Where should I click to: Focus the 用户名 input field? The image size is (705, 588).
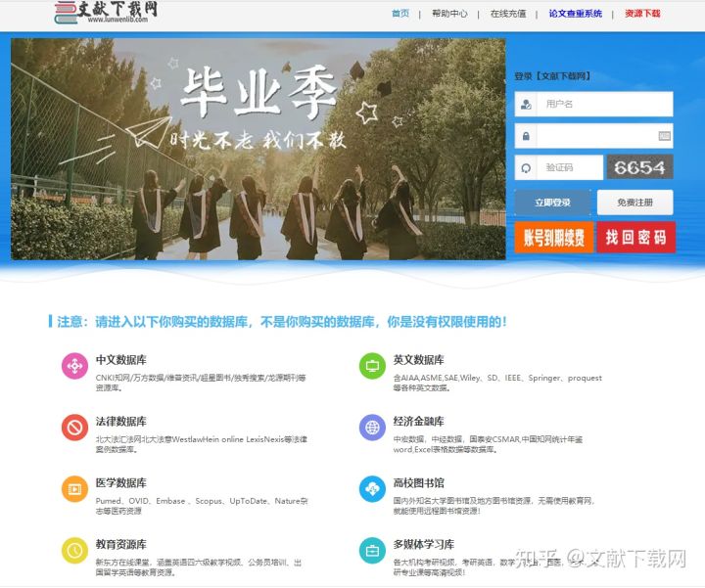pyautogui.click(x=603, y=104)
